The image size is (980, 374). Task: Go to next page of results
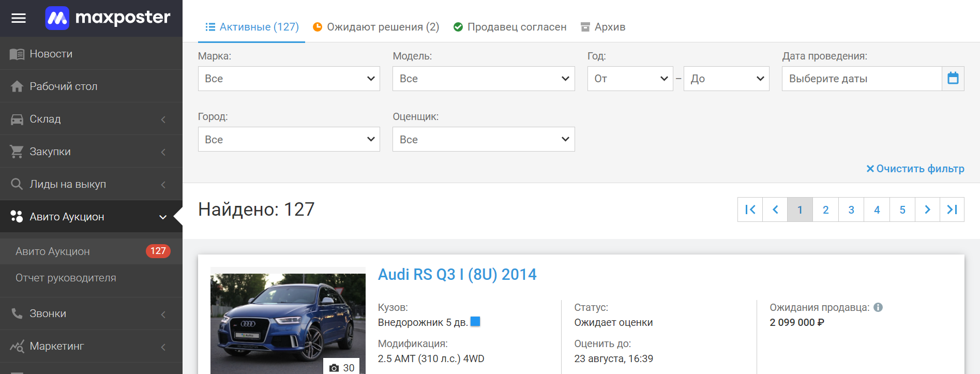point(927,210)
